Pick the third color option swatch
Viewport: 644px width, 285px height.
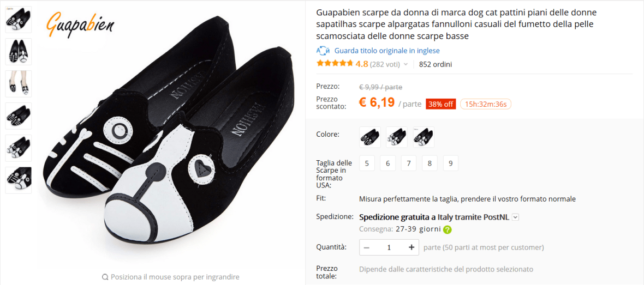(x=424, y=137)
